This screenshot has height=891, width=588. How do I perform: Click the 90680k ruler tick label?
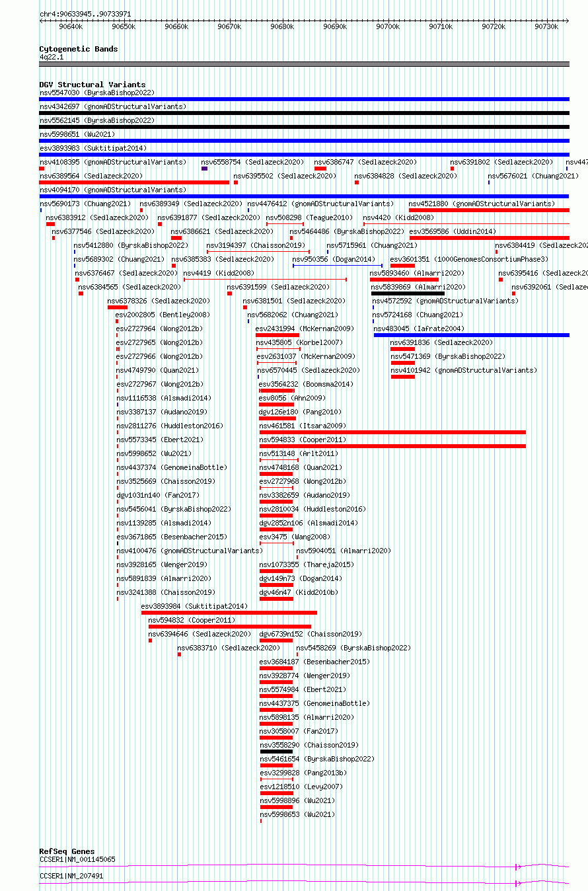click(282, 26)
